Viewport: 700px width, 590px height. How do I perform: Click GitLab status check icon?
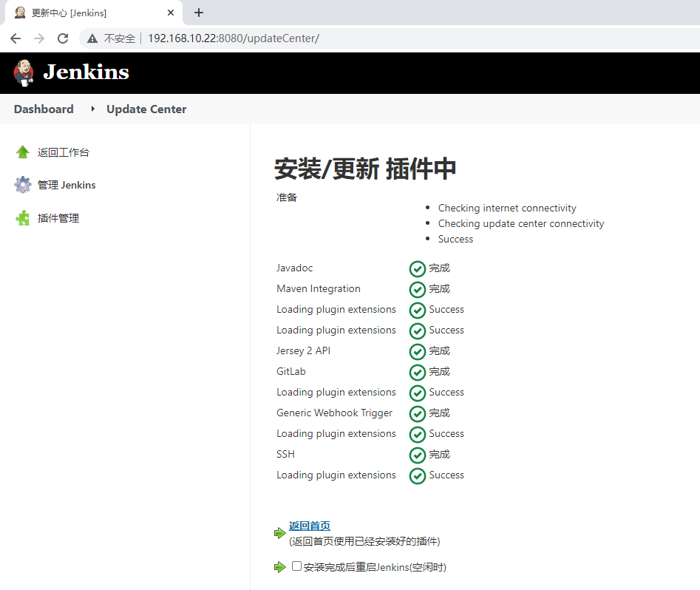(418, 372)
